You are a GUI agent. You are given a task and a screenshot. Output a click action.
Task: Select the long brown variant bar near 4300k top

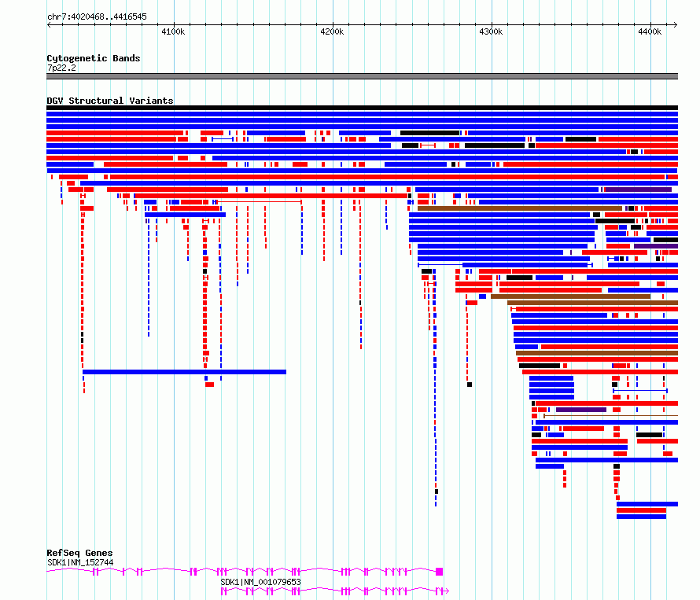tap(520, 208)
